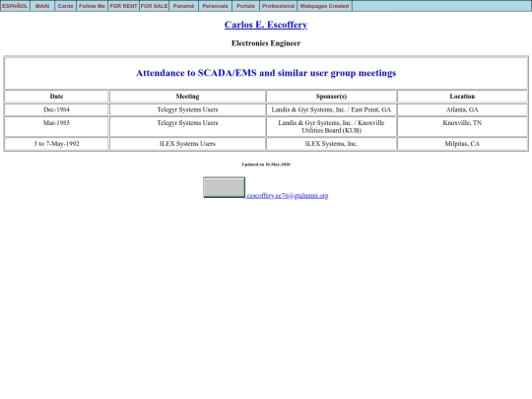Open the FOR SALE menu

tap(154, 6)
